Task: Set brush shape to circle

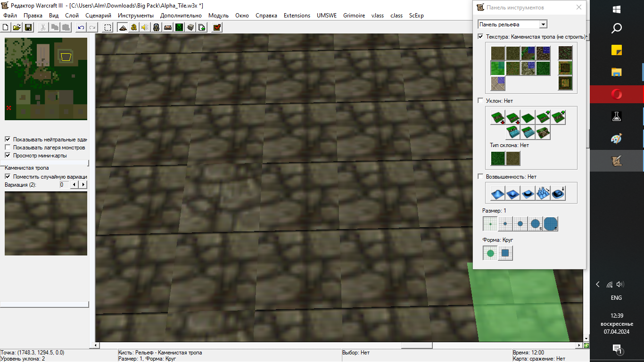Action: coord(490,253)
